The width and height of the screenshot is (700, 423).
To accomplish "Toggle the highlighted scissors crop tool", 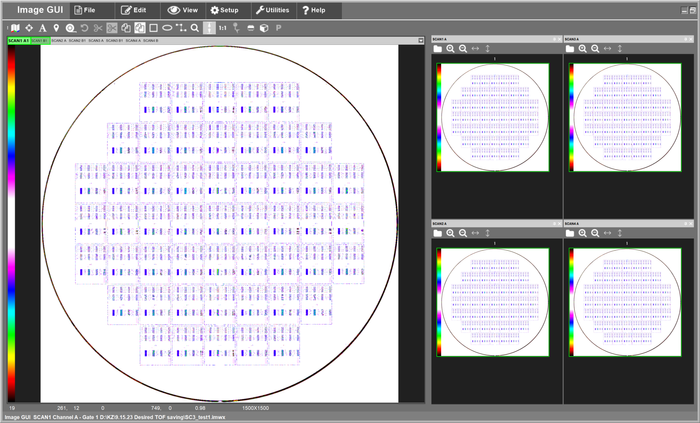I will pos(112,28).
